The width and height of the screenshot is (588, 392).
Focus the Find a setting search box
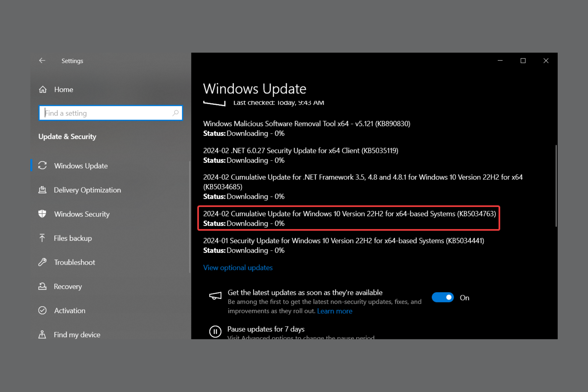pos(111,113)
